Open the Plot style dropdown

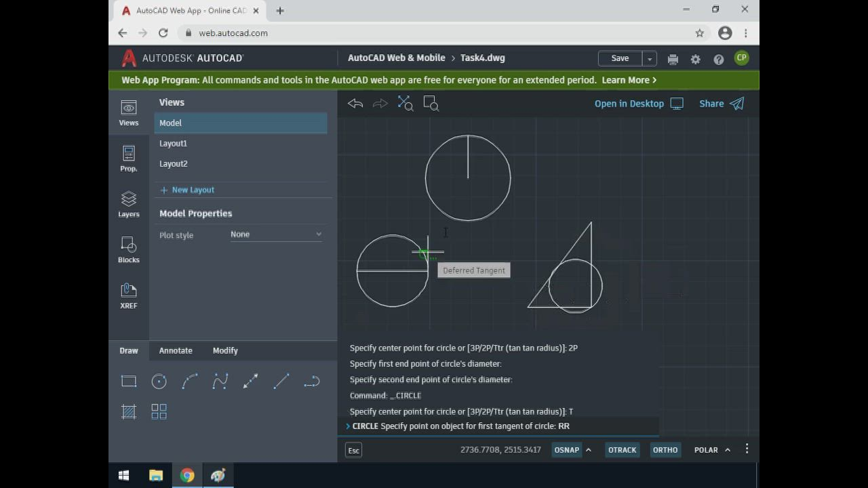tap(276, 235)
